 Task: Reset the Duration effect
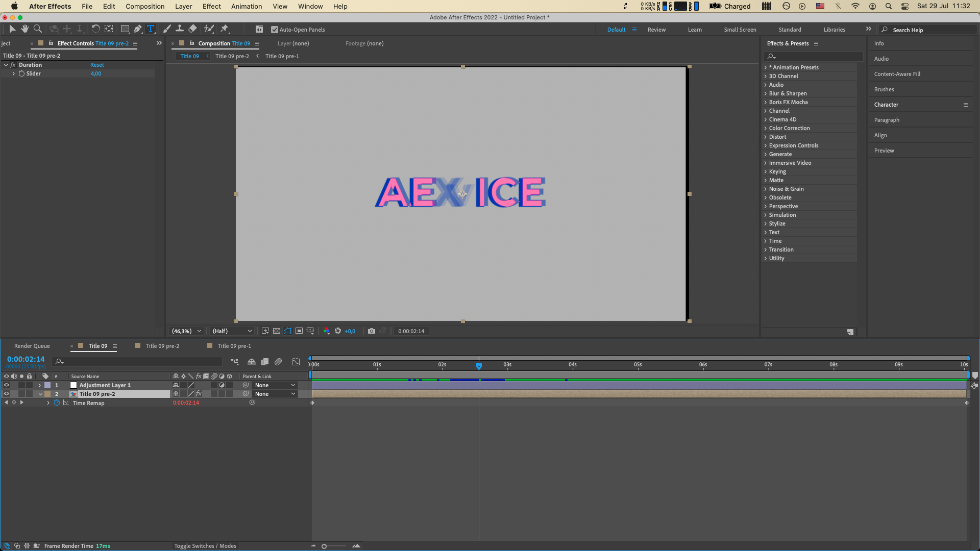pyautogui.click(x=97, y=65)
